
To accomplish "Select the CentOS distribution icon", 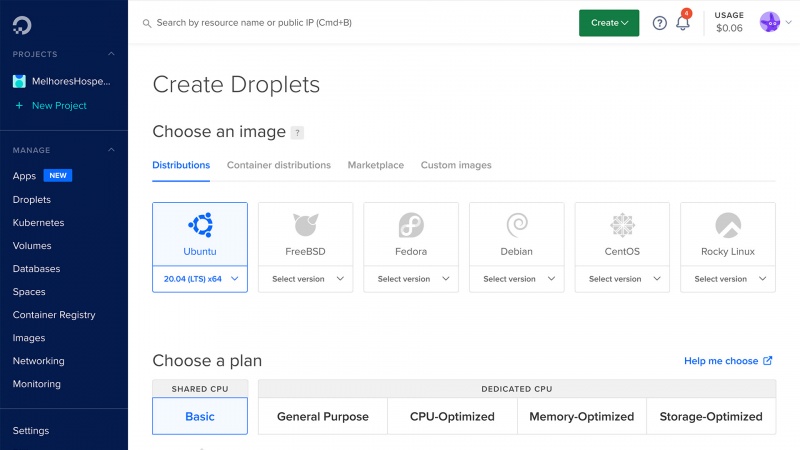I will click(622, 225).
